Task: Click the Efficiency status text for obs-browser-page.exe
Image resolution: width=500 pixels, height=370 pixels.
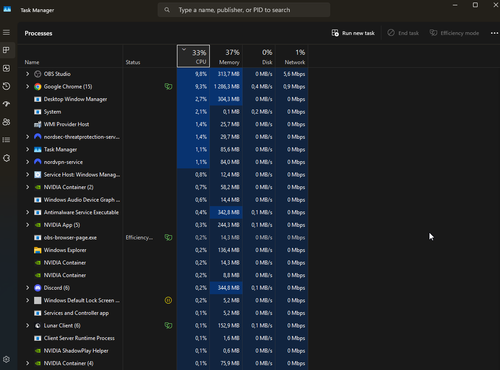Action: (139, 237)
